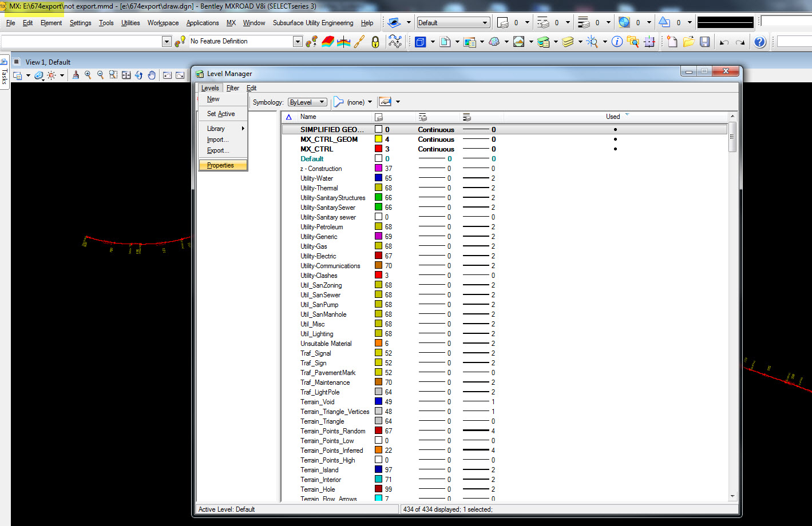Open the Tasks side tab
Viewport: 812px width, 526px height.
[5, 72]
